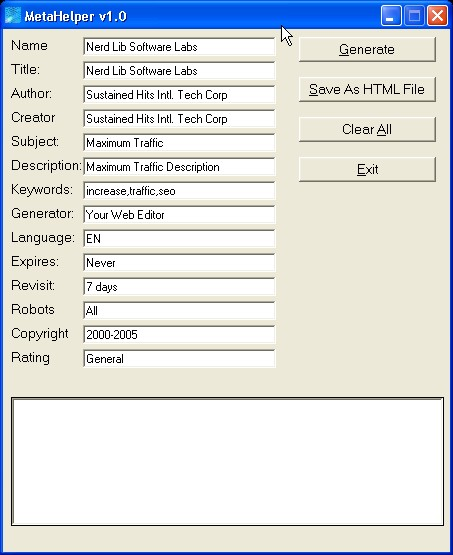
Task: Select the Generator field
Action: [179, 214]
